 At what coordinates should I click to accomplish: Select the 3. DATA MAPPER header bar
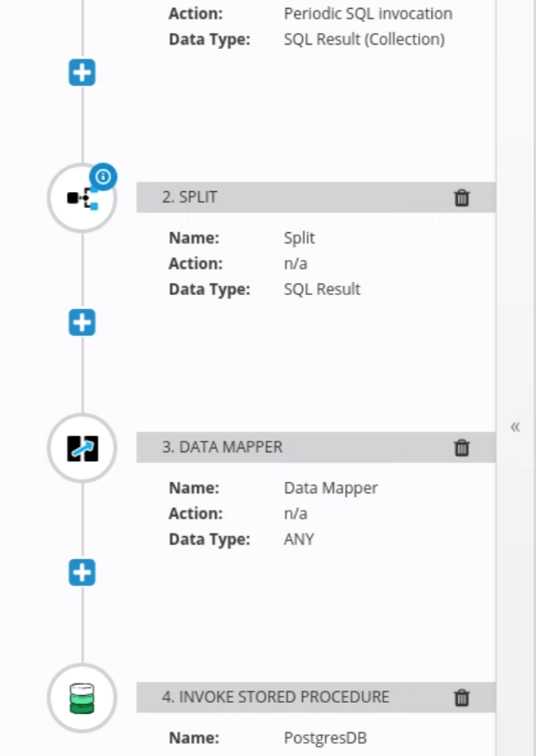click(x=316, y=448)
